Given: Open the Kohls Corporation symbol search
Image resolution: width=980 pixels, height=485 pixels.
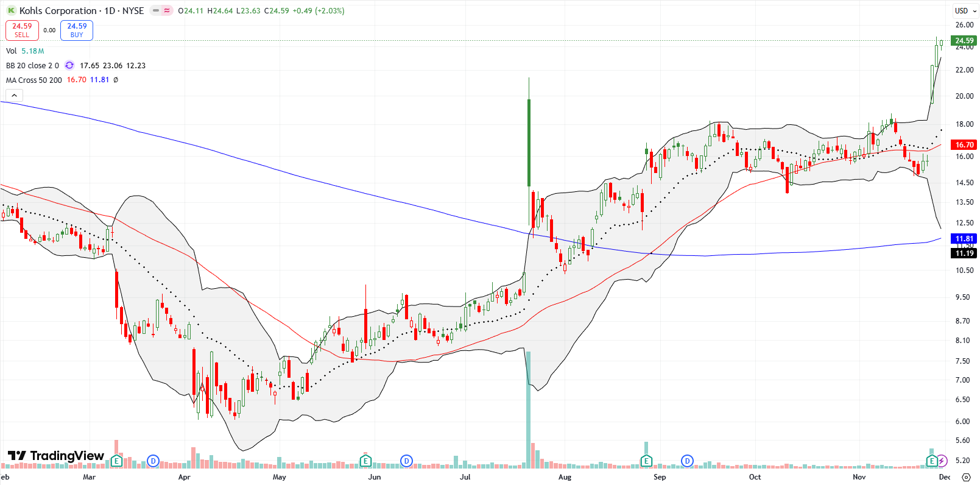Looking at the screenshot, I should [58, 10].
